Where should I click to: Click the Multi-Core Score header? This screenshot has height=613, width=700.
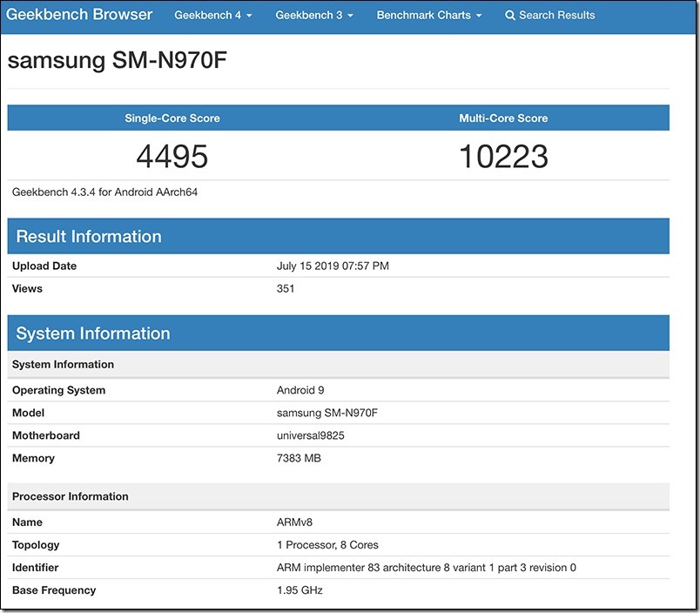click(x=503, y=118)
